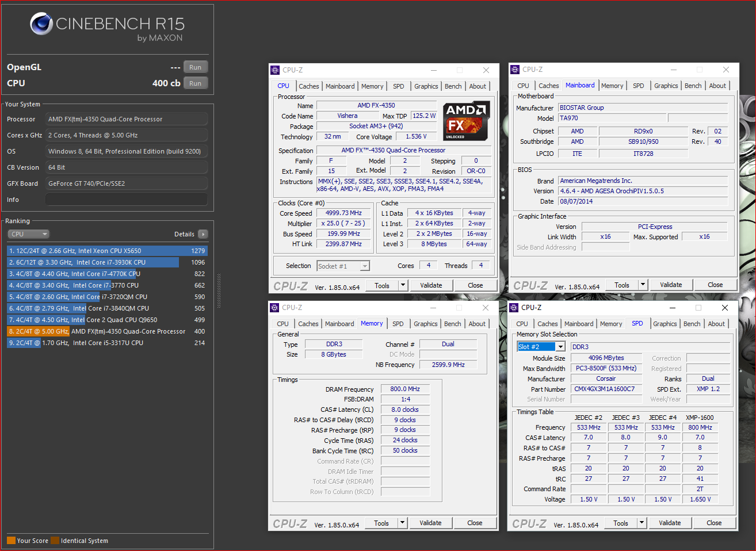Click the CPU-Z title icon in the SPD window
756x551 pixels.
514,308
